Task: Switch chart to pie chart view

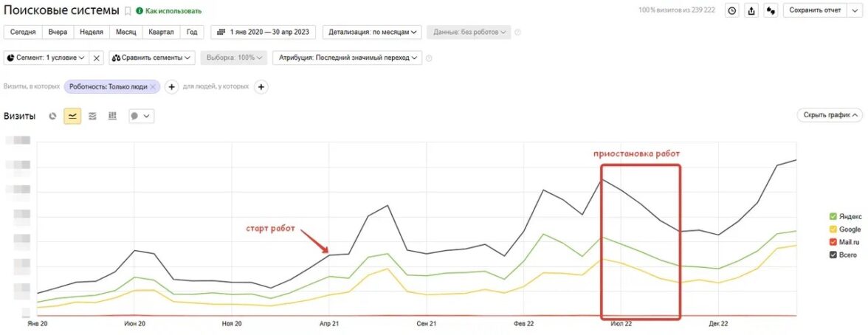Action: (x=52, y=116)
